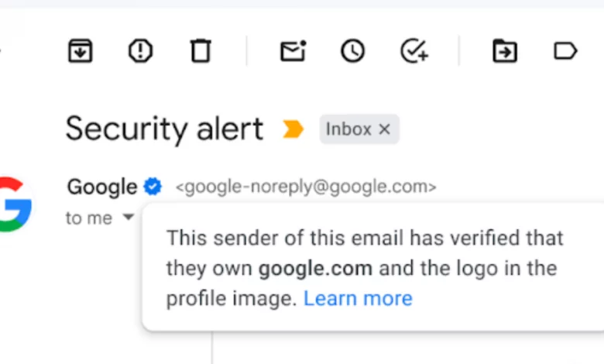
Task: Click the Google logo profile image
Action: pos(15,204)
